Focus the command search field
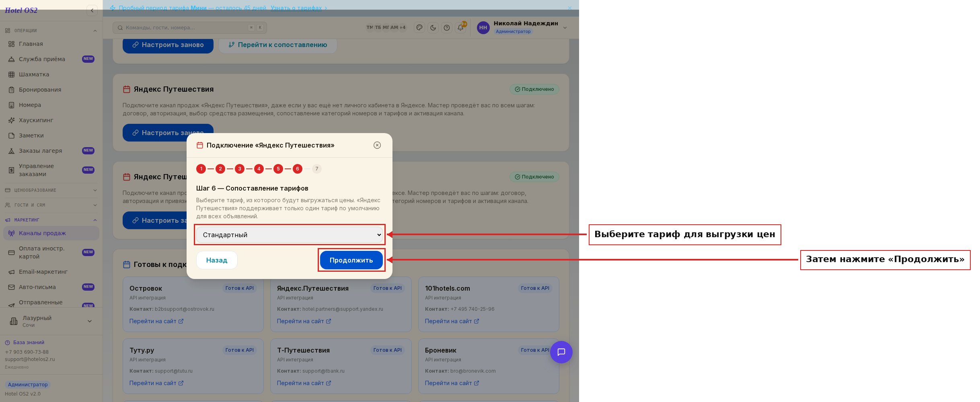The height and width of the screenshot is (402, 980). click(x=190, y=28)
